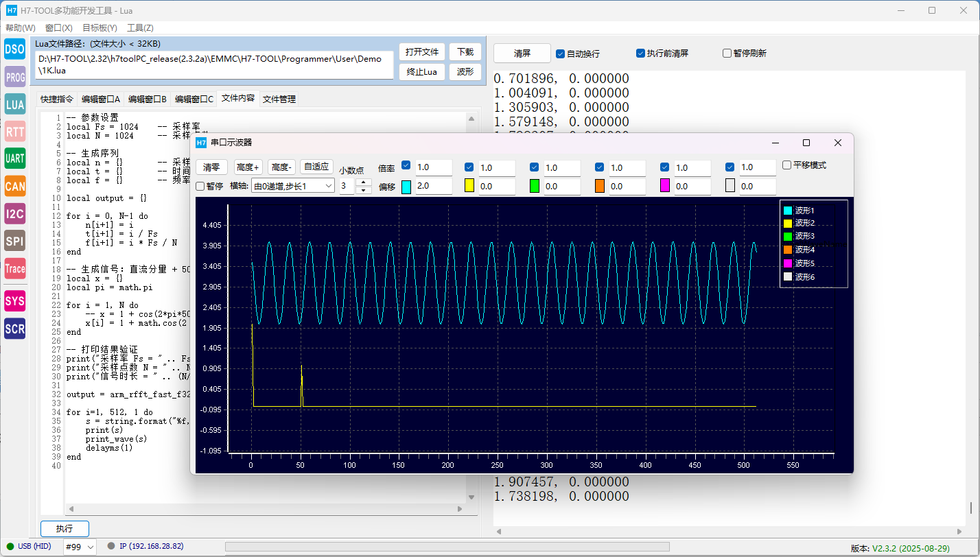This screenshot has width=980, height=557.
Task: Click the waveform 1 偏移 input field
Action: 433,187
